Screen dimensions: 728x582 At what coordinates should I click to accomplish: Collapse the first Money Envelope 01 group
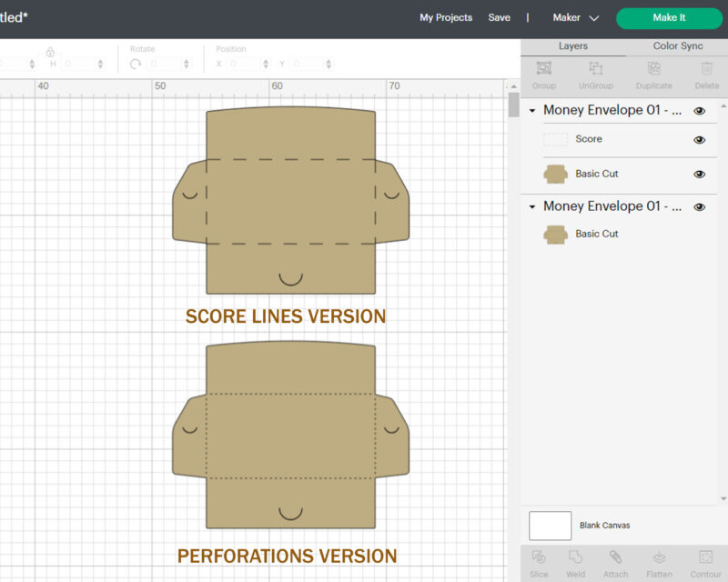click(x=532, y=111)
